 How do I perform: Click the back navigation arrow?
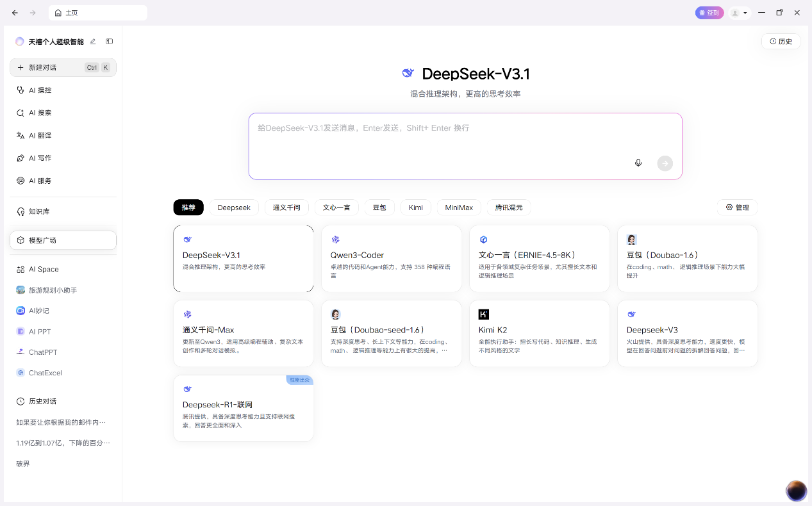click(x=15, y=13)
